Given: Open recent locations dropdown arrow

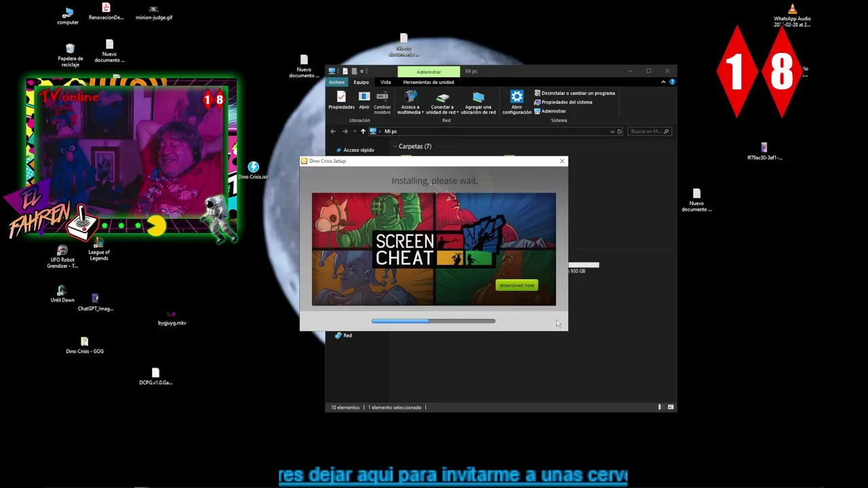Looking at the screenshot, I should coord(354,131).
